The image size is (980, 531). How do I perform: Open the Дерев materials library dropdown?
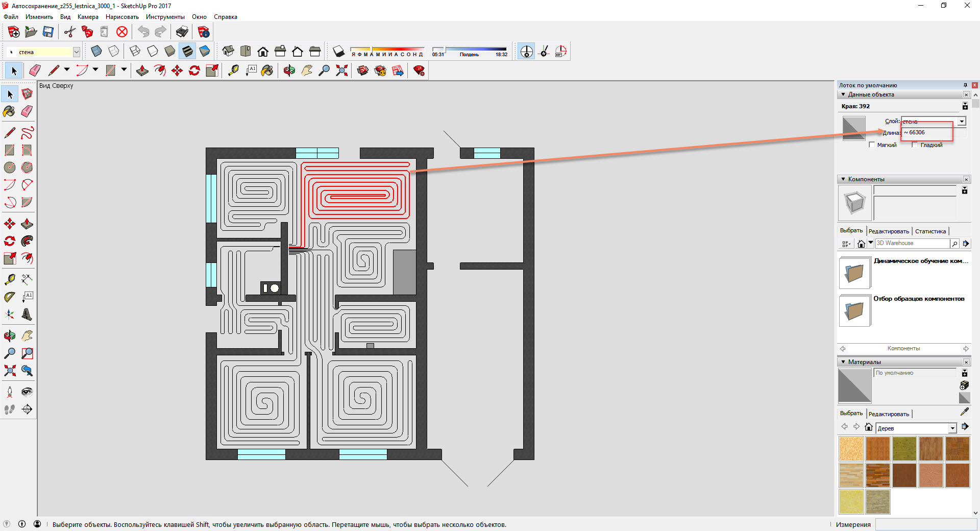coord(952,428)
